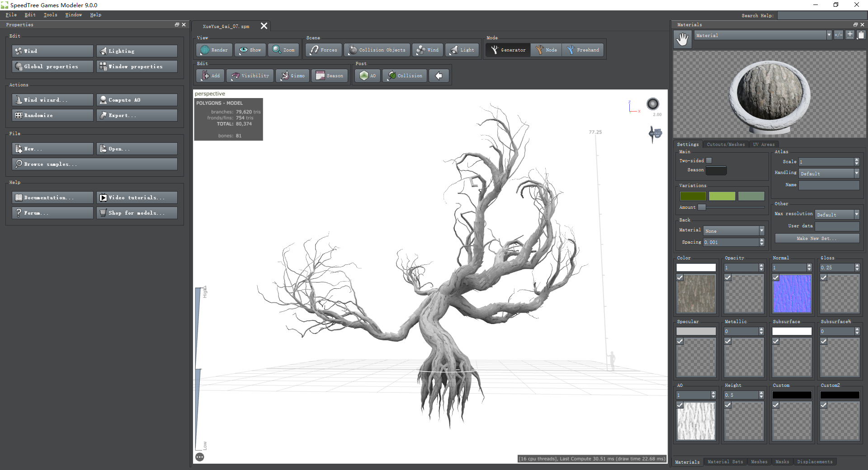
Task: Open the Tools menu
Action: pyautogui.click(x=50, y=15)
